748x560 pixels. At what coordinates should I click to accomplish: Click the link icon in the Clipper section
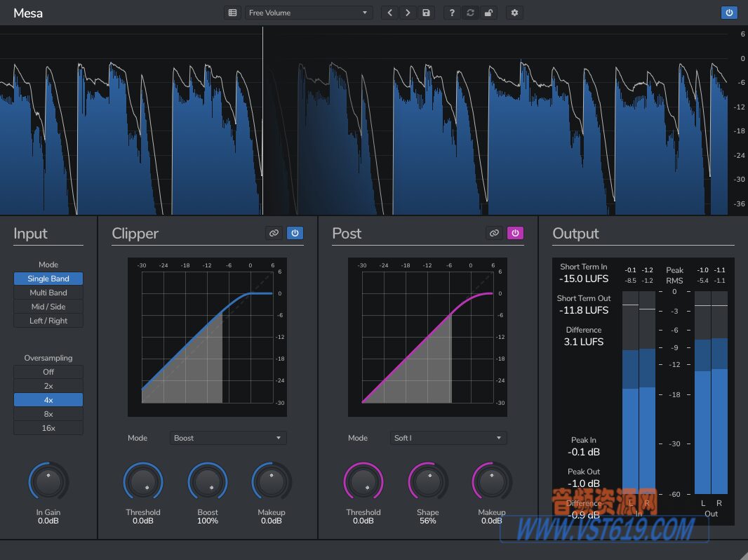pos(274,233)
